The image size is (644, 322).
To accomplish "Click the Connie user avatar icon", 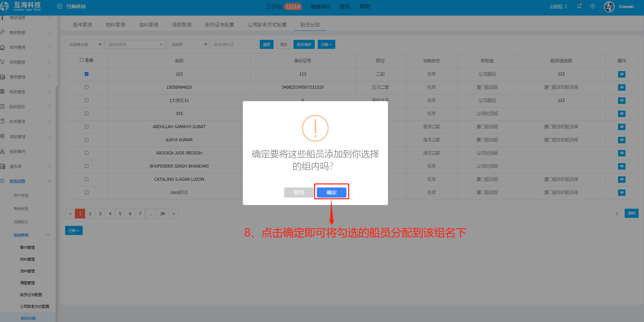I will pyautogui.click(x=609, y=6).
